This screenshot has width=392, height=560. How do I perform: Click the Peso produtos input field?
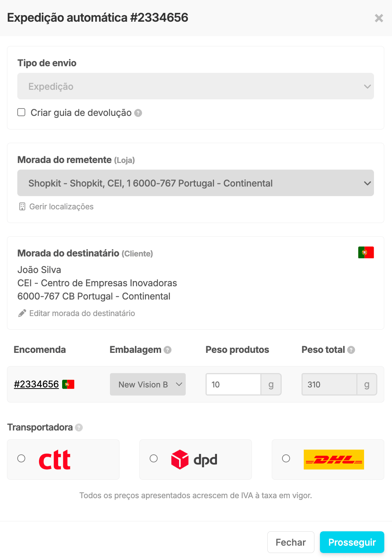pyautogui.click(x=233, y=384)
